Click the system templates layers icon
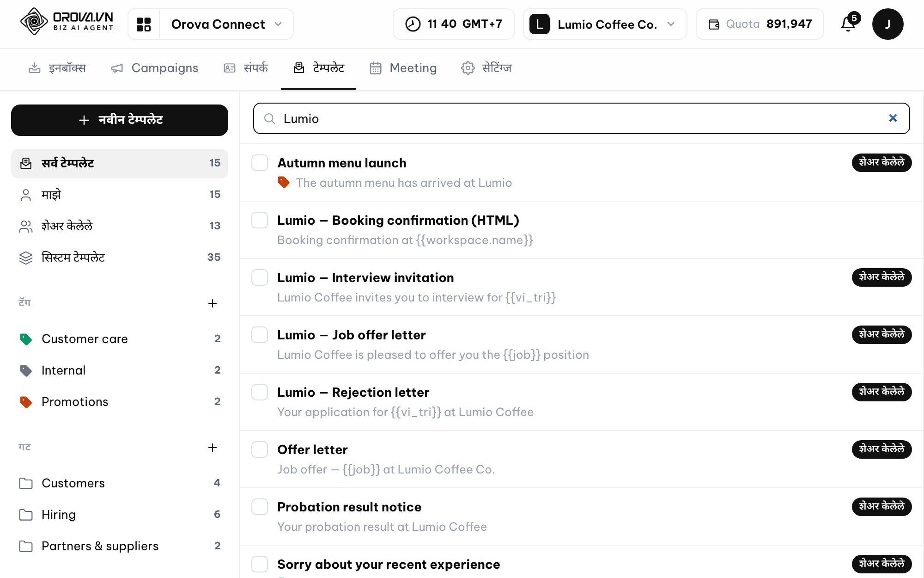Viewport: 924px width, 578px height. [26, 258]
